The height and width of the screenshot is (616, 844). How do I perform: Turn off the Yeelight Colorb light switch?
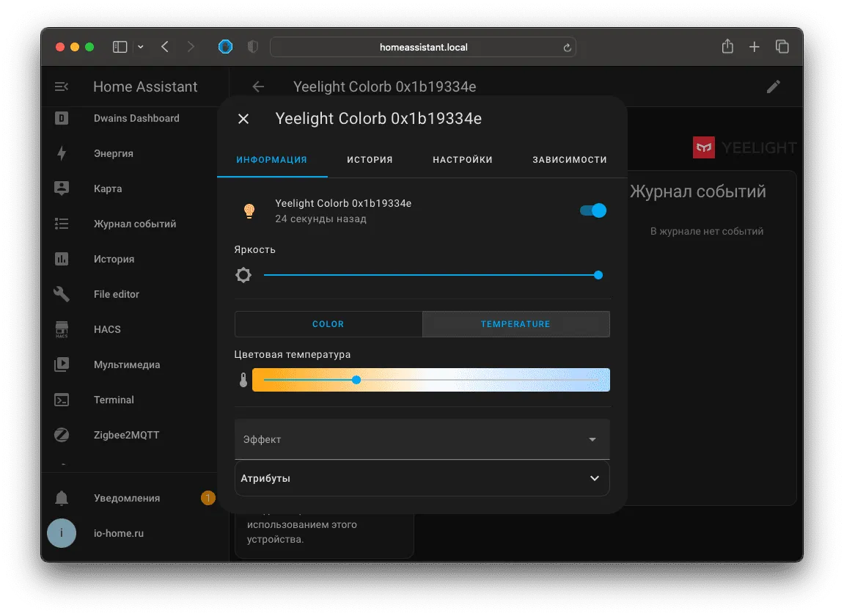593,210
